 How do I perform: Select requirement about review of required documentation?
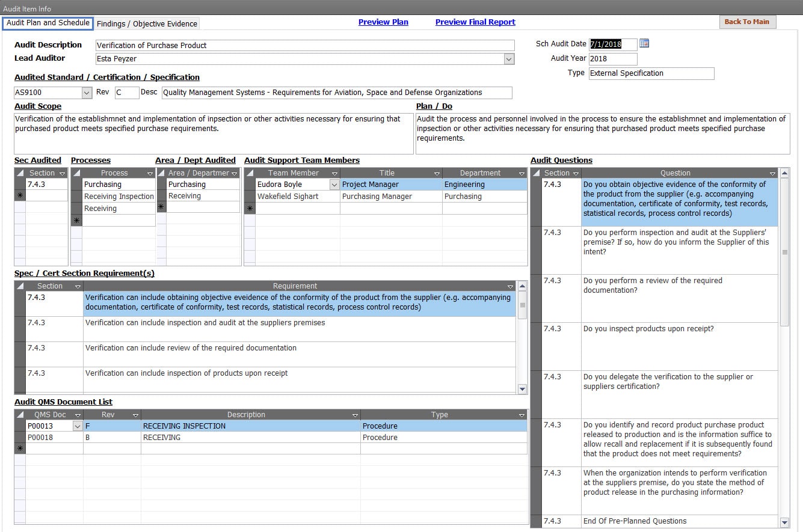pyautogui.click(x=300, y=354)
